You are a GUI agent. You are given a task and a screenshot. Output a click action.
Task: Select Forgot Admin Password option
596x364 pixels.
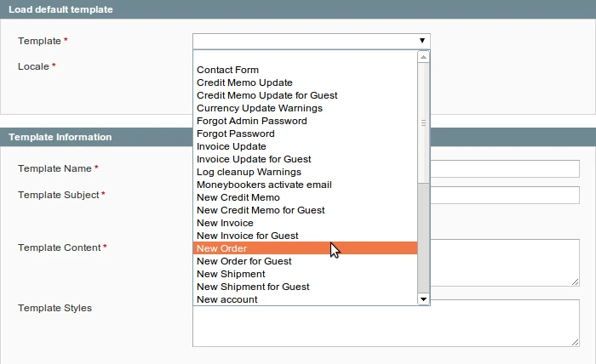[x=305, y=121]
